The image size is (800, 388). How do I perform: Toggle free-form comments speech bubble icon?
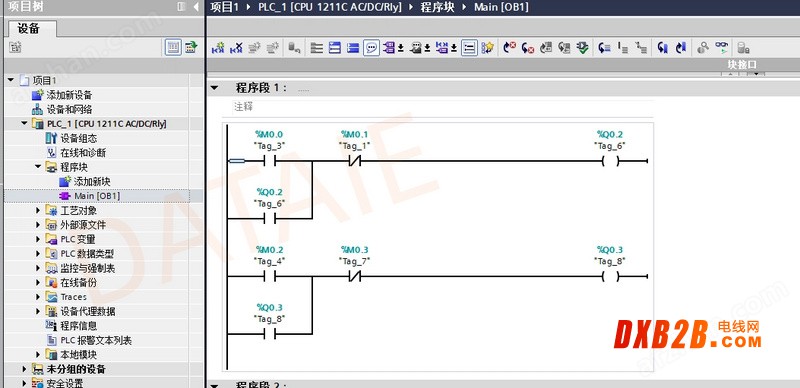(x=371, y=48)
